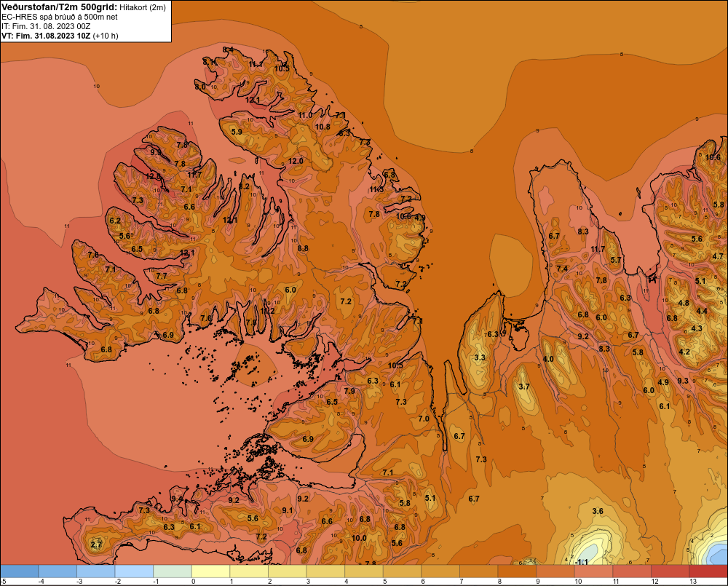Click the 4.0 temperature value
The width and height of the screenshot is (728, 586).
548,359
